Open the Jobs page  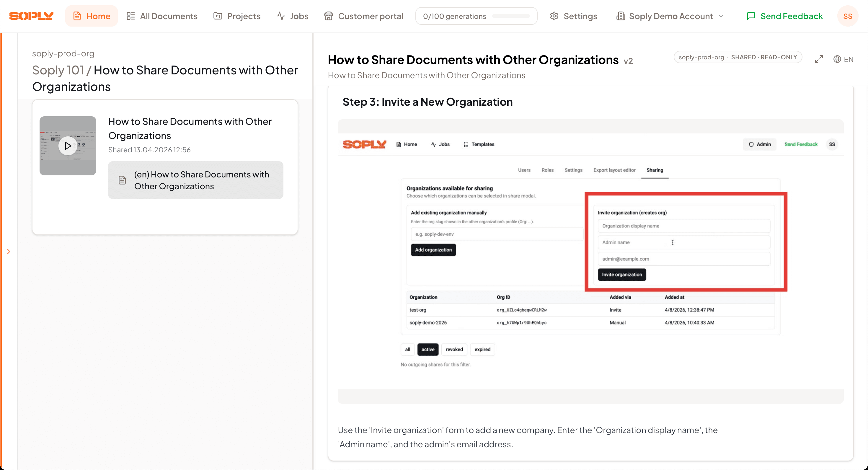pos(292,16)
